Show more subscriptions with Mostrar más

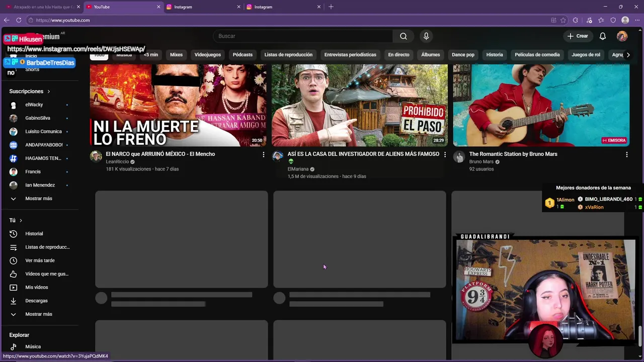39,199
